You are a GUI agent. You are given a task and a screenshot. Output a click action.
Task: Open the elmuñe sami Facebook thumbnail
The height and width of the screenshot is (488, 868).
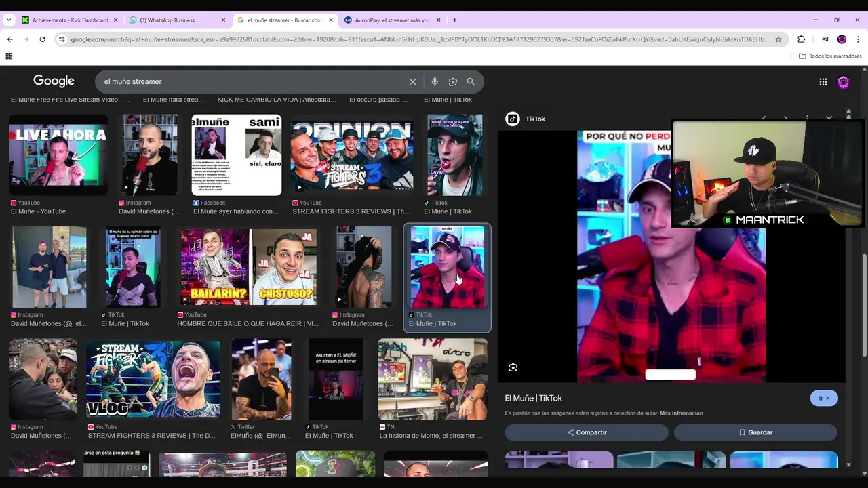(x=237, y=155)
